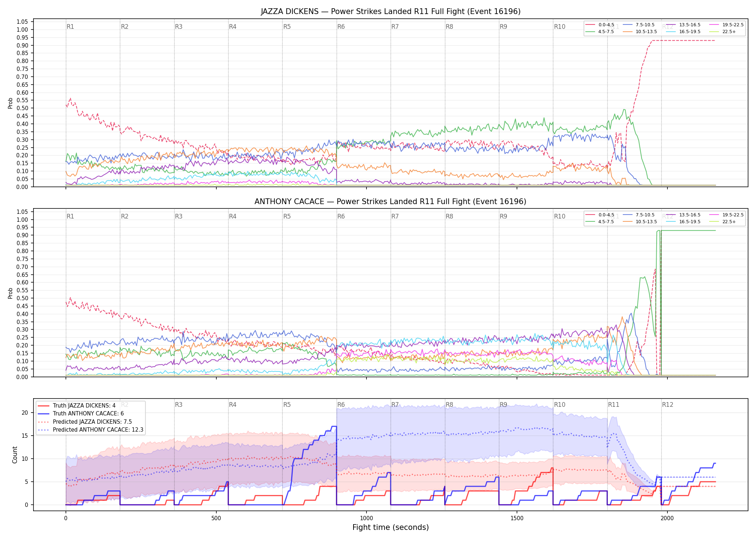Click the R3 round marker in top chart

(179, 27)
